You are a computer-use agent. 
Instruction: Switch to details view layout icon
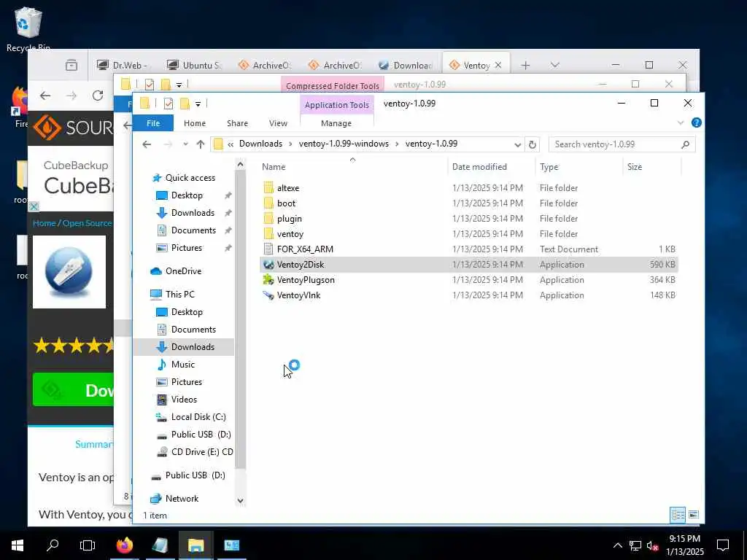point(678,515)
